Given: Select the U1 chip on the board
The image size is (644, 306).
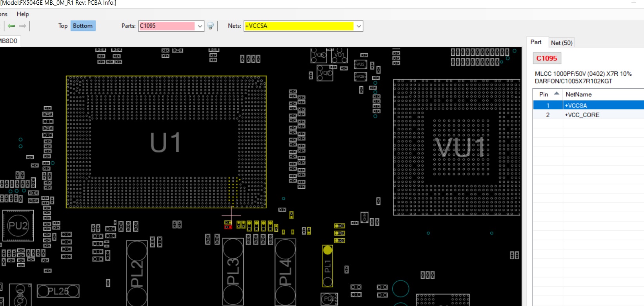Looking at the screenshot, I should pyautogui.click(x=166, y=142).
